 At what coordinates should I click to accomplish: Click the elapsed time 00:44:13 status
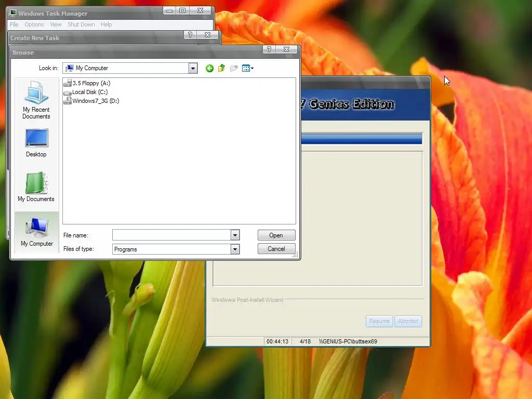[x=277, y=341]
